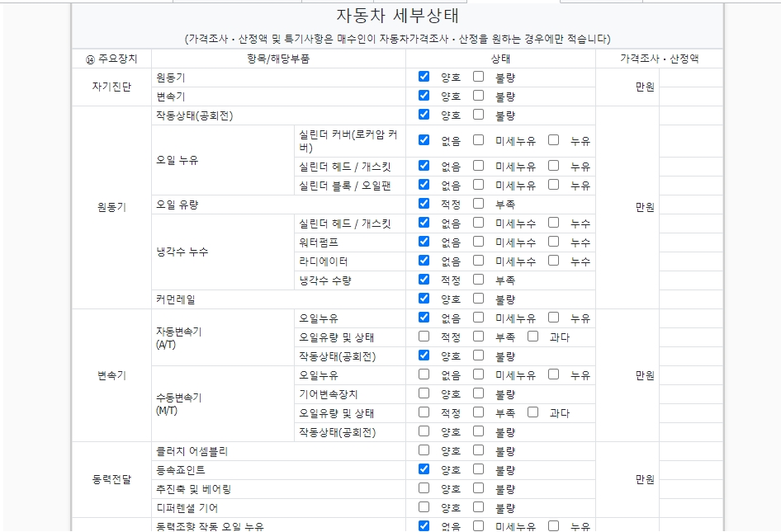Check 양호 for 클러치 어셈블리
This screenshot has height=532, width=781.
pos(424,450)
